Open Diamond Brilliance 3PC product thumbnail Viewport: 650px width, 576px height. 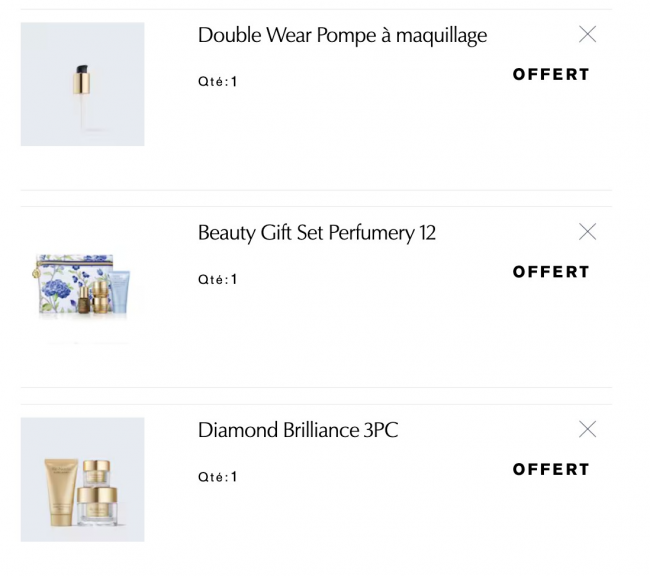click(82, 480)
